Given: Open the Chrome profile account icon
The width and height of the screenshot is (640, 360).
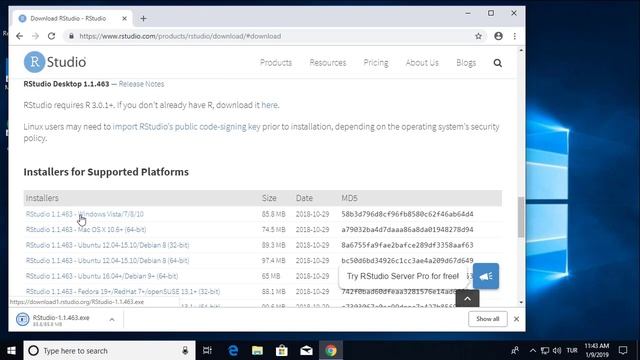Looking at the screenshot, I should (x=498, y=36).
